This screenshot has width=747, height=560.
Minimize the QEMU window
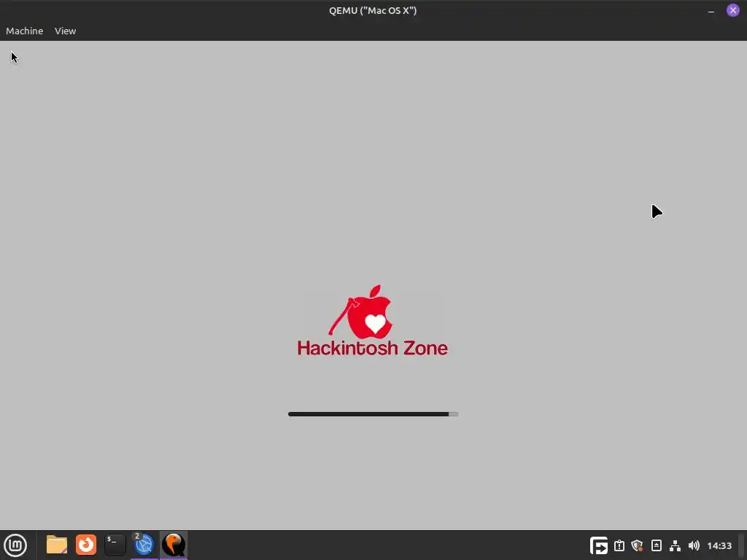[x=711, y=10]
